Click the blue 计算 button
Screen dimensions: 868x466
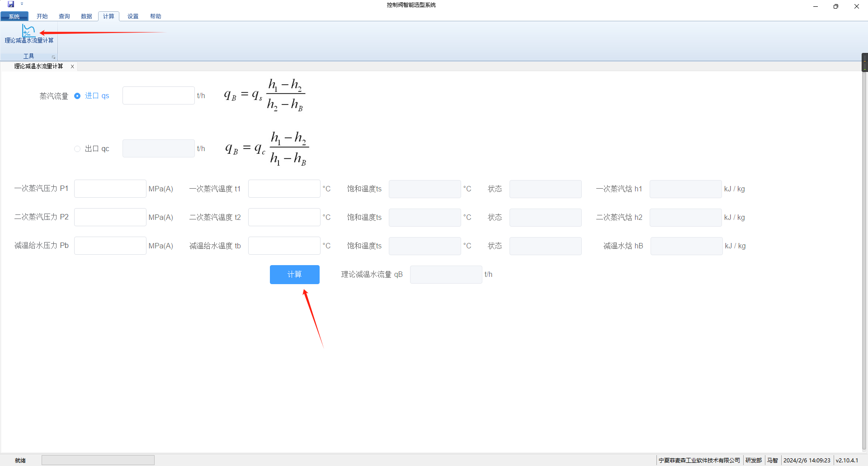pyautogui.click(x=294, y=275)
